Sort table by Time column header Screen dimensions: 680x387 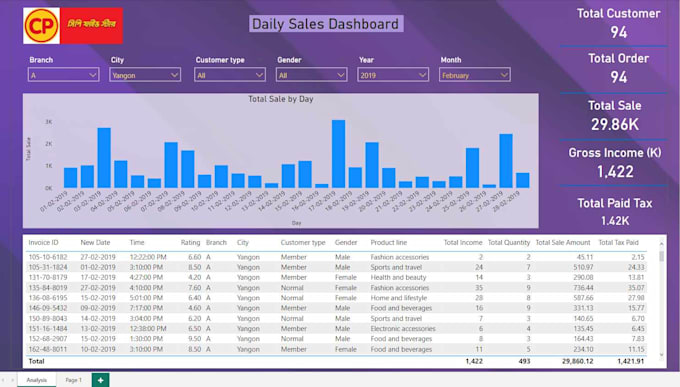(x=137, y=243)
